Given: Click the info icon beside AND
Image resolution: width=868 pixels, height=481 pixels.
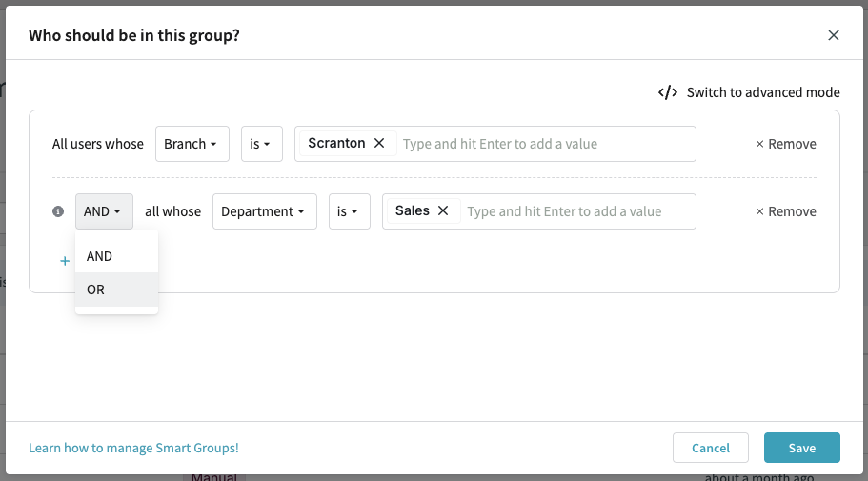Looking at the screenshot, I should 58,211.
